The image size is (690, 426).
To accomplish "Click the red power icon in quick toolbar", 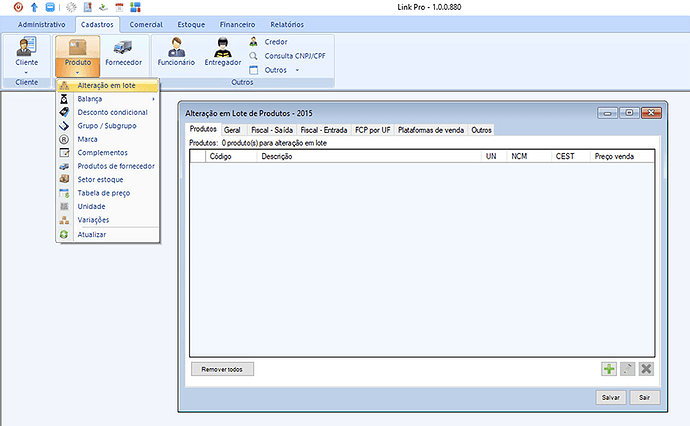I will click(18, 7).
